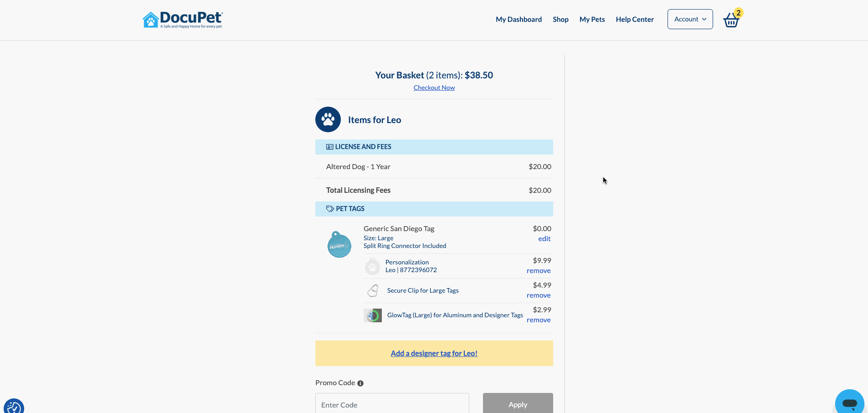Open the chat support bubble

[850, 403]
